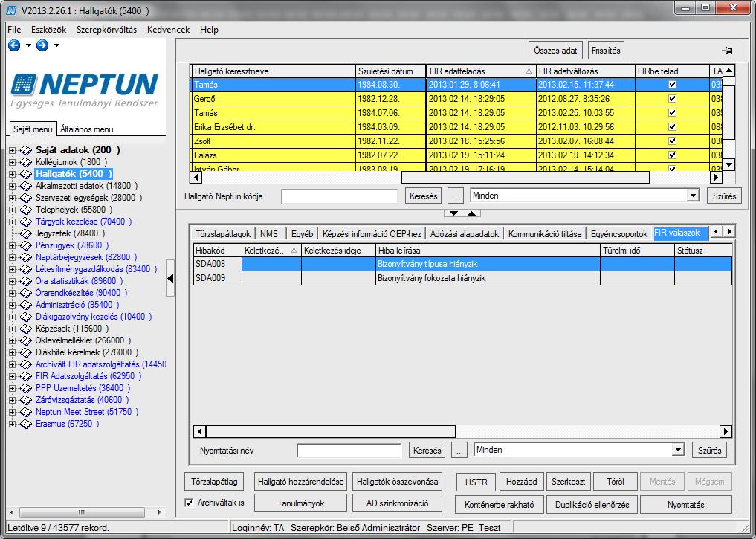Screen dimensions: 756x539
Task: Toggle FIRbe felad checkbox in 1984.08.30. row
Action: click(x=672, y=84)
